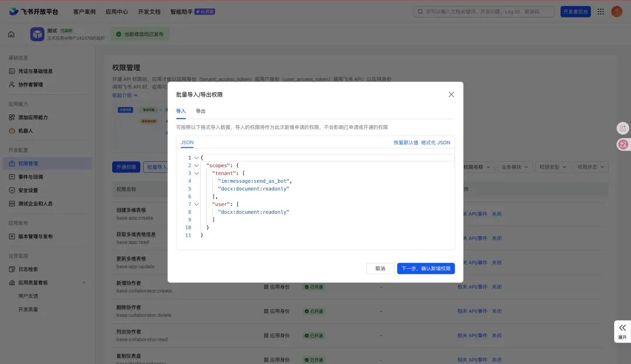Click 恢复默认值 link
Image resolution: width=631 pixels, height=364 pixels.
pos(405,143)
